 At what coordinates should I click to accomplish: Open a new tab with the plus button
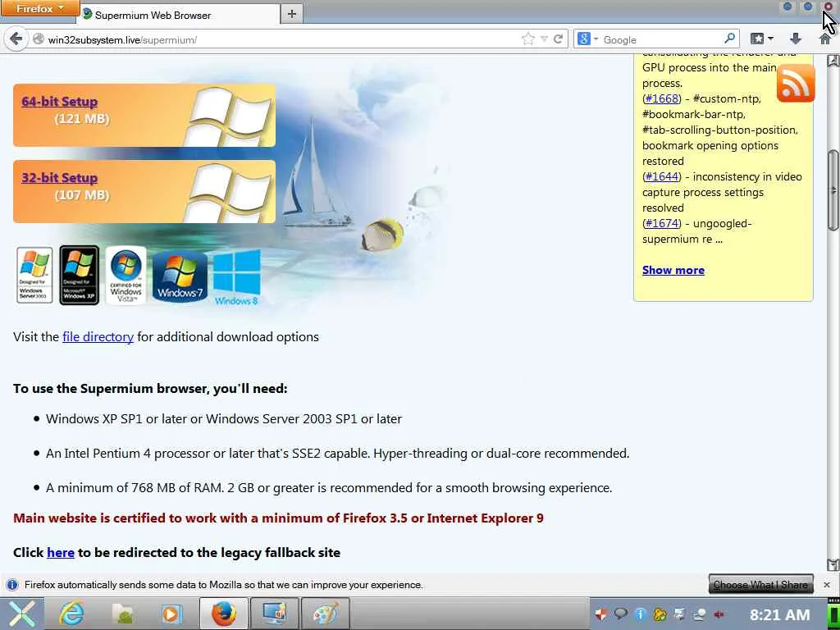(x=292, y=14)
